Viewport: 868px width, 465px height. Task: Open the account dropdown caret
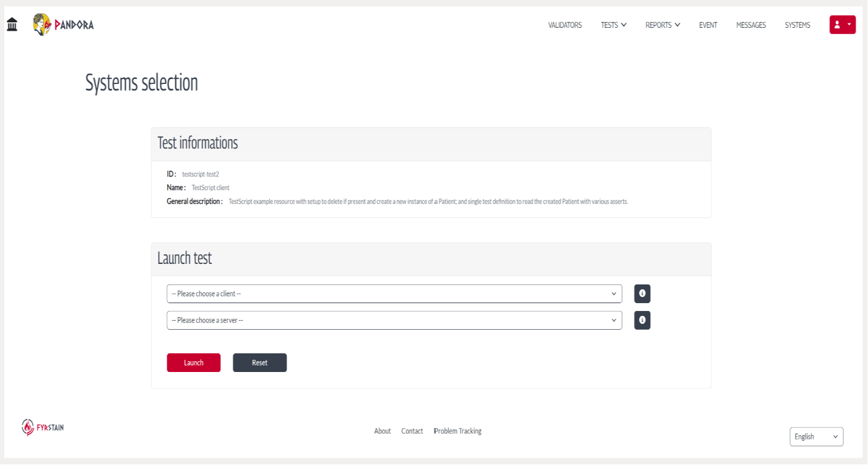848,25
